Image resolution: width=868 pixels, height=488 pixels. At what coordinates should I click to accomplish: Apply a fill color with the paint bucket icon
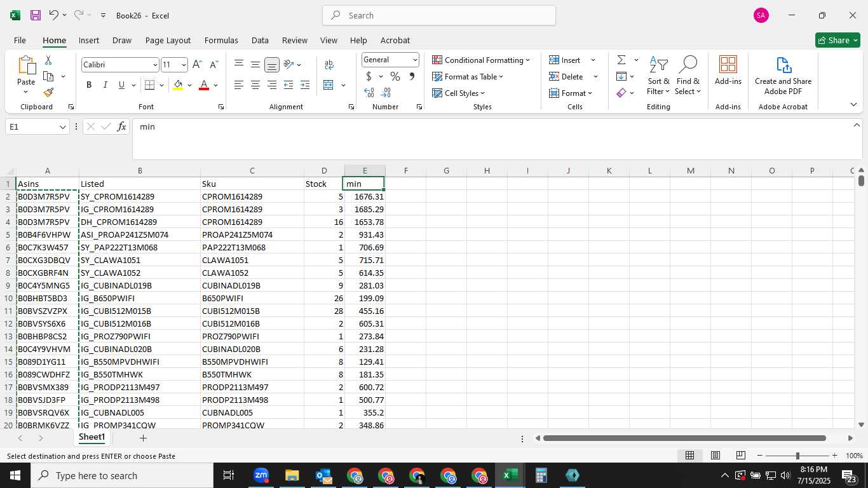coord(178,85)
